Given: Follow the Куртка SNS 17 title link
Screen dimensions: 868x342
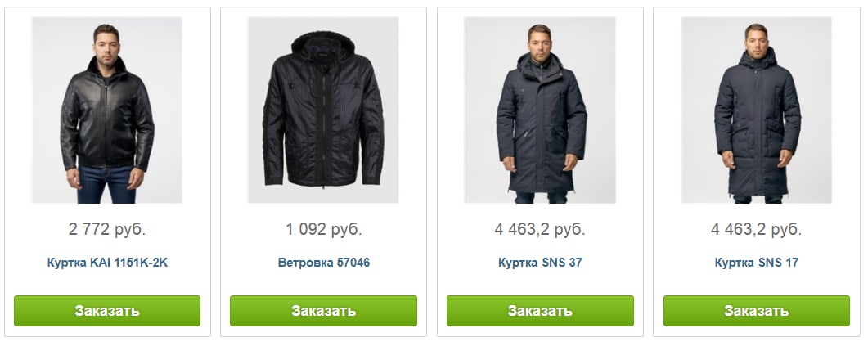Looking at the screenshot, I should [x=757, y=263].
